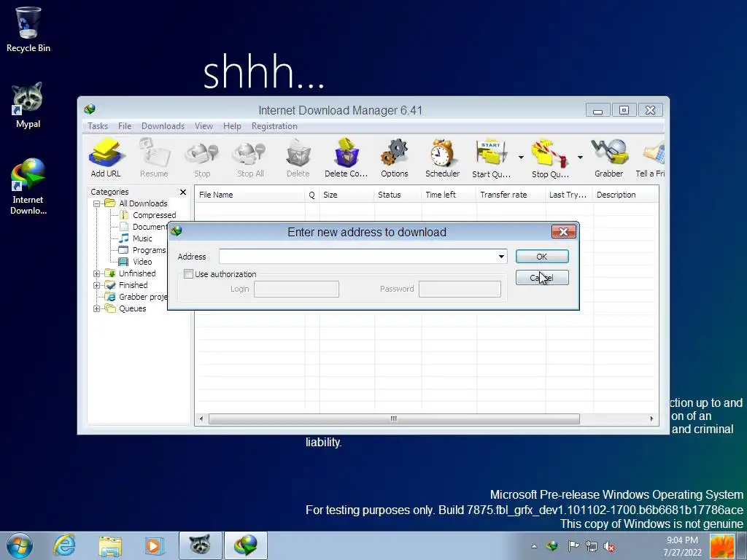
Task: Click the taskbar clock showing 9:04 PM
Action: (682, 546)
